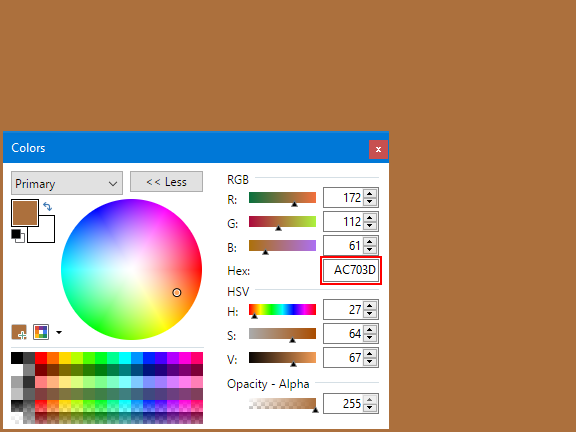Pick the magenta swatch in palette top row
576x432 pixels.
click(185, 358)
